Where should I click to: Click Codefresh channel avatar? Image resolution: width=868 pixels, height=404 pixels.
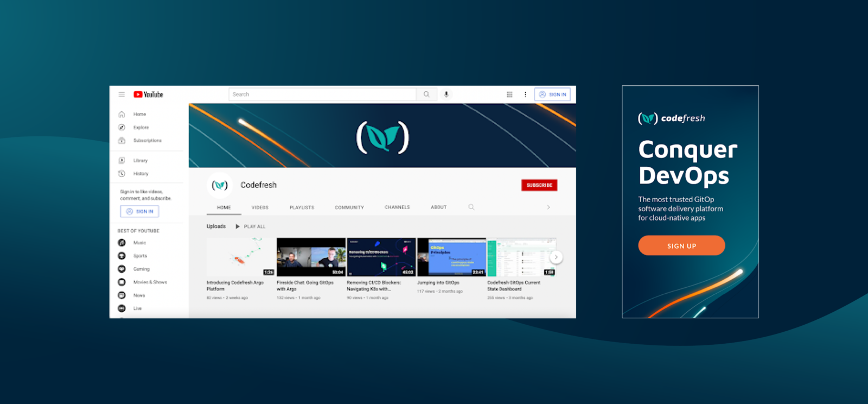(220, 185)
